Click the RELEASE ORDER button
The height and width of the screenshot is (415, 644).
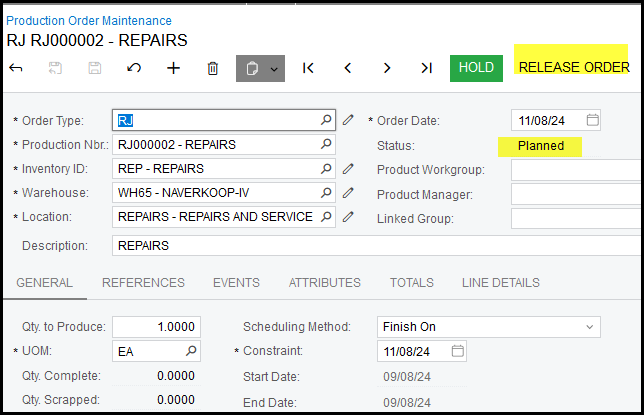point(573,67)
